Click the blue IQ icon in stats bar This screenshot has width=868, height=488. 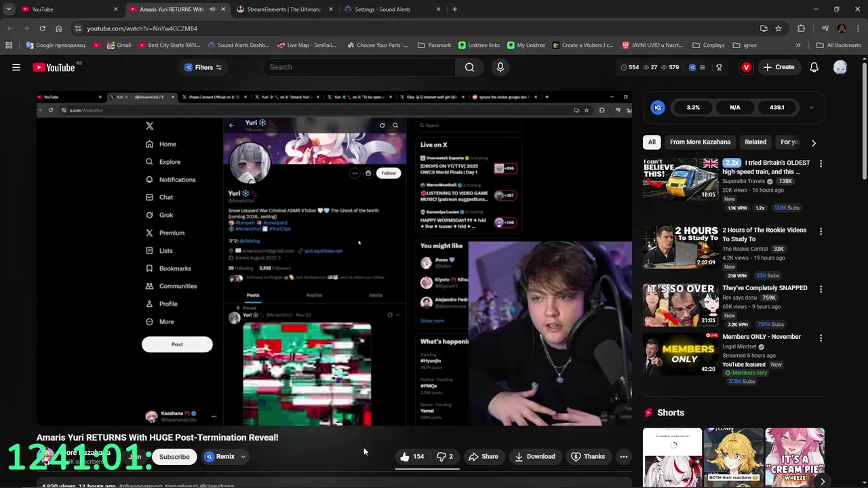coord(692,67)
